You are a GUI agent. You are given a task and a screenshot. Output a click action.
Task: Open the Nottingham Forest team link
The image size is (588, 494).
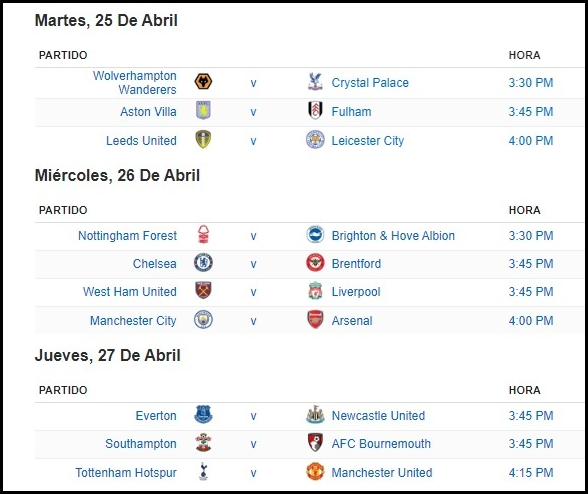click(x=127, y=236)
